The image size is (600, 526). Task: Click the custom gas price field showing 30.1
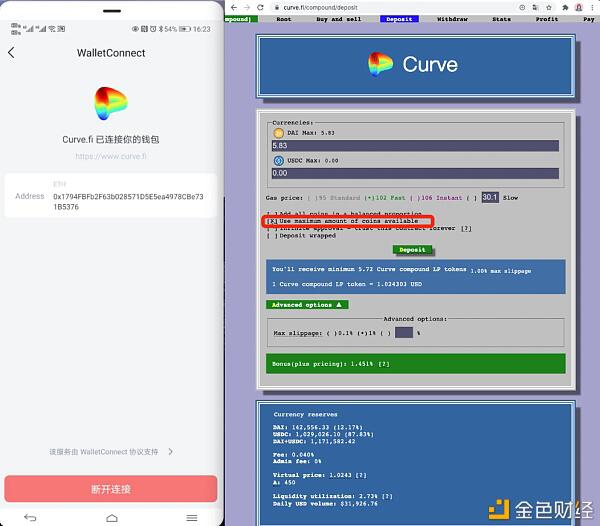tap(490, 197)
